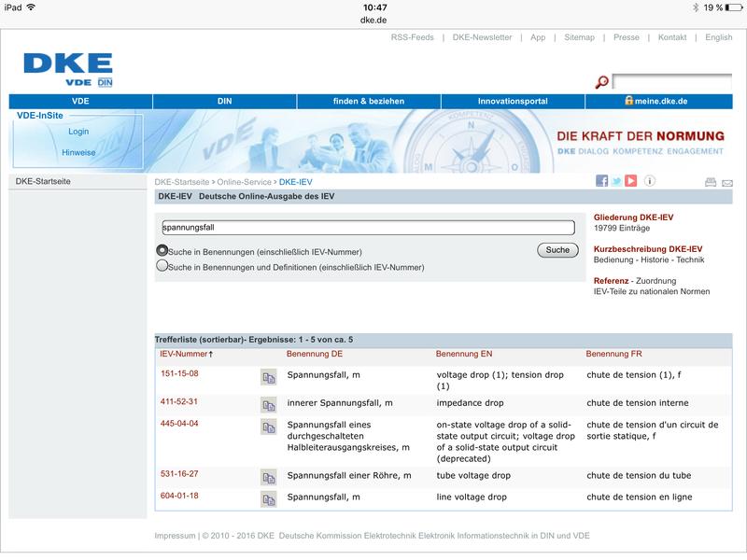Open detail icon for entry 411-52-31
Image resolution: width=747 pixels, height=560 pixels.
pos(269,405)
